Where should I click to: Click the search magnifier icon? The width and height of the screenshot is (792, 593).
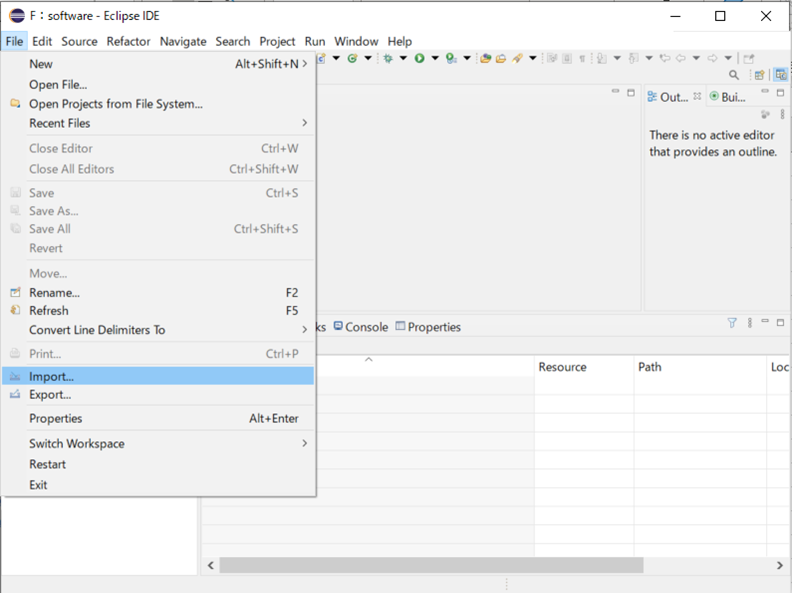pyautogui.click(x=734, y=75)
